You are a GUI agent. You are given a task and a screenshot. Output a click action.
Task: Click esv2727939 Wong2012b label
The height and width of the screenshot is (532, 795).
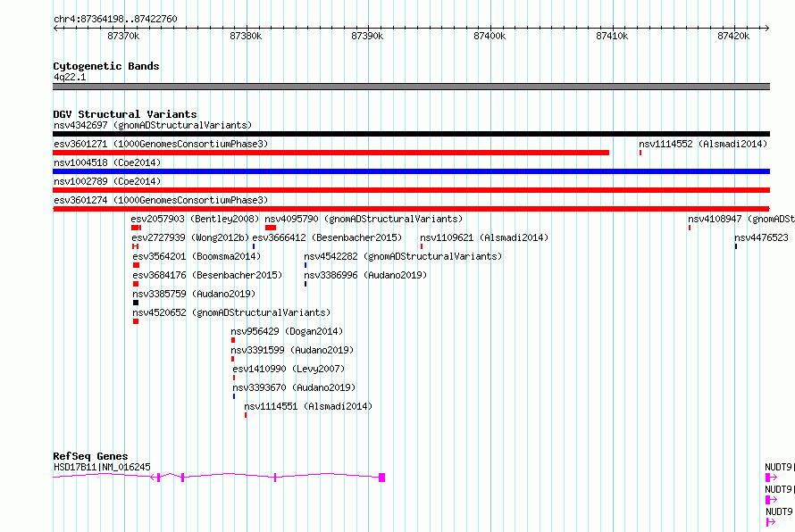pyautogui.click(x=190, y=237)
